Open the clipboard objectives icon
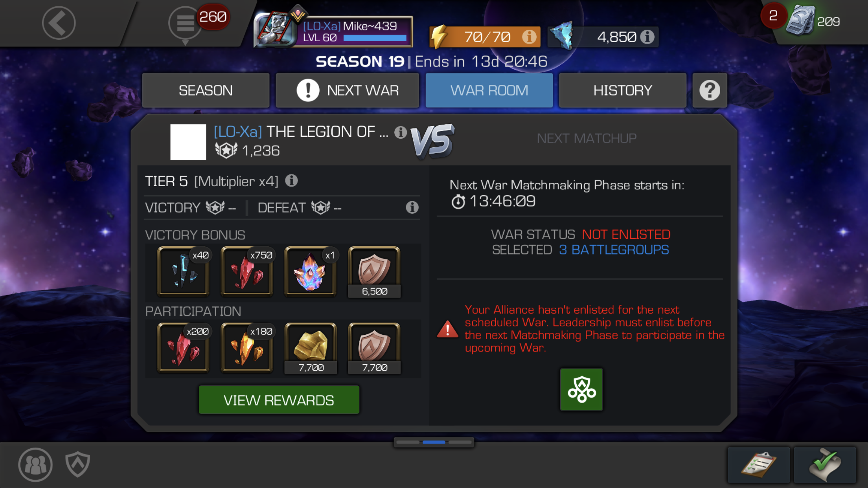Screen dimensions: 868x488 click(758, 465)
